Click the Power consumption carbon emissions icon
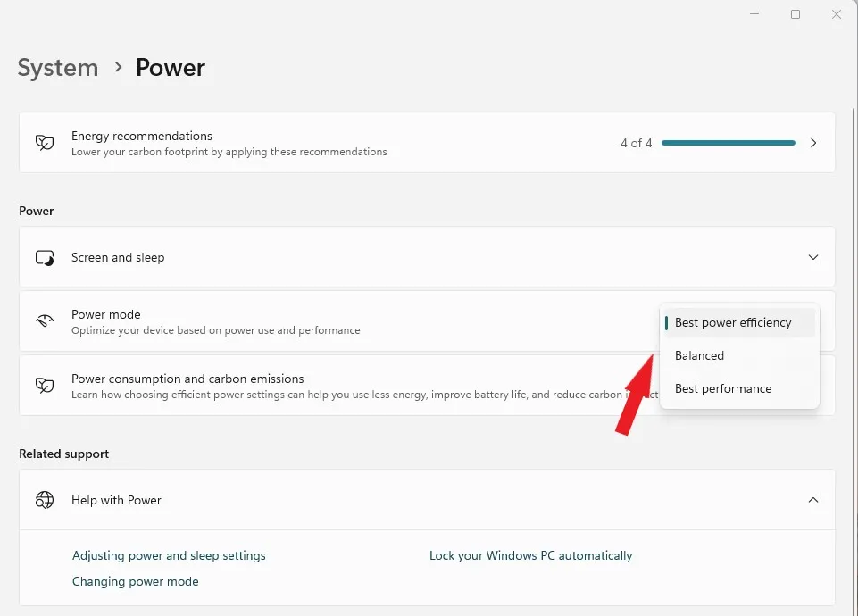This screenshot has height=616, width=858. tap(45, 386)
